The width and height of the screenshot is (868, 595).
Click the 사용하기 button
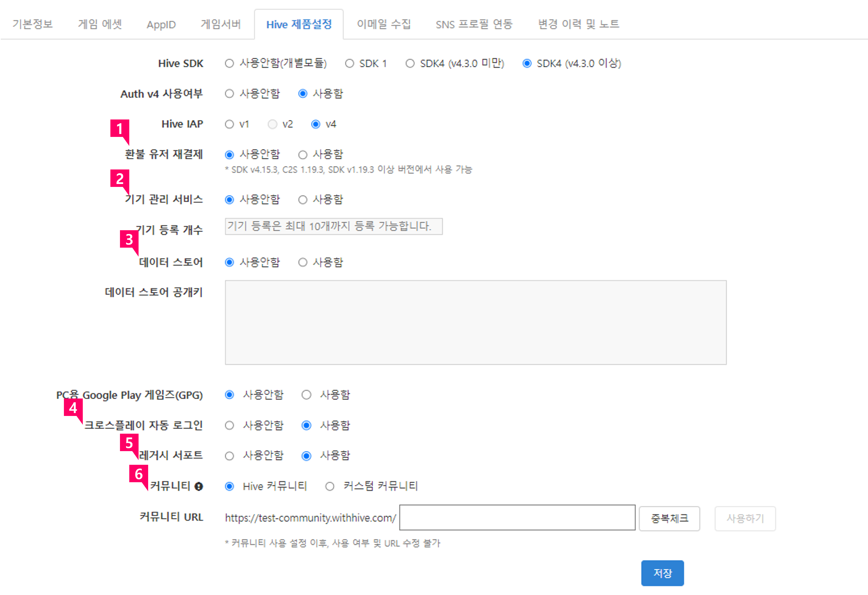click(745, 518)
